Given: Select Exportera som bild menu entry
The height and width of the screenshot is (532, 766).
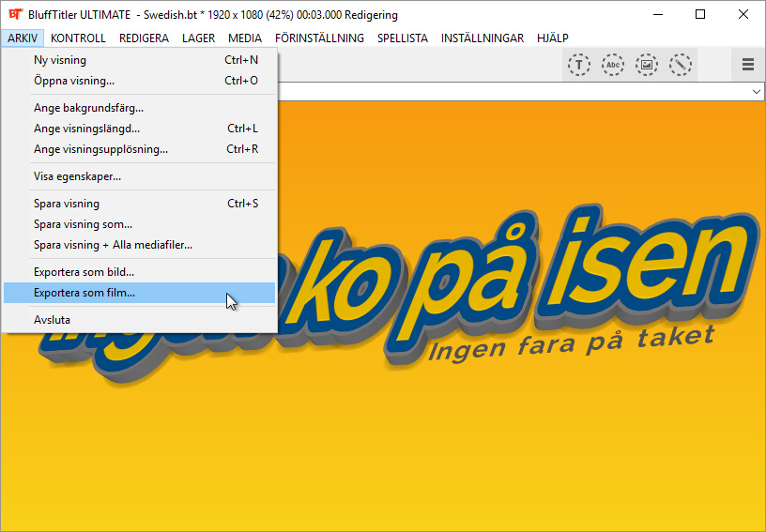Looking at the screenshot, I should tap(84, 272).
